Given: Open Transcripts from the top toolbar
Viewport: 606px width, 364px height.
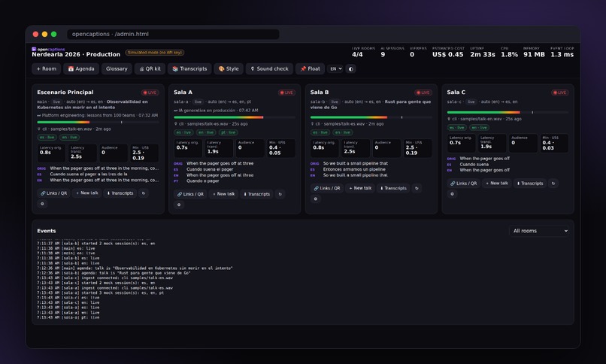Looking at the screenshot, I should [x=189, y=68].
